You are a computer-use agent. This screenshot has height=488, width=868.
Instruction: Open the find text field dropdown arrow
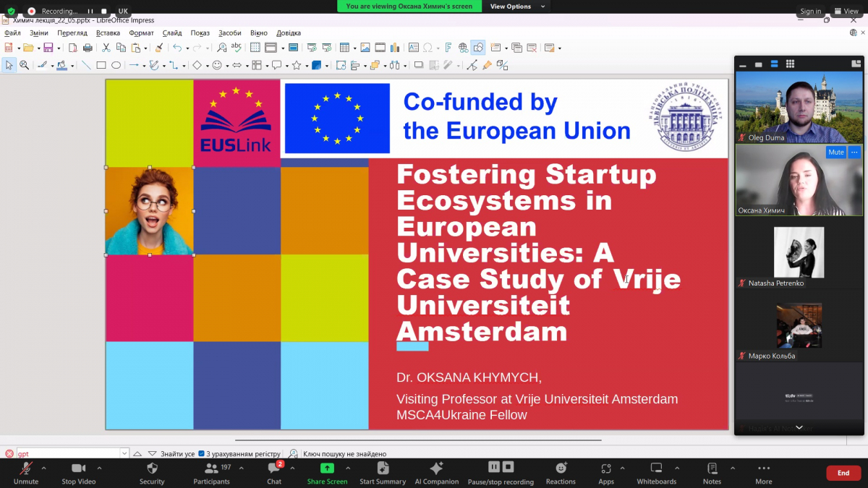pos(124,454)
